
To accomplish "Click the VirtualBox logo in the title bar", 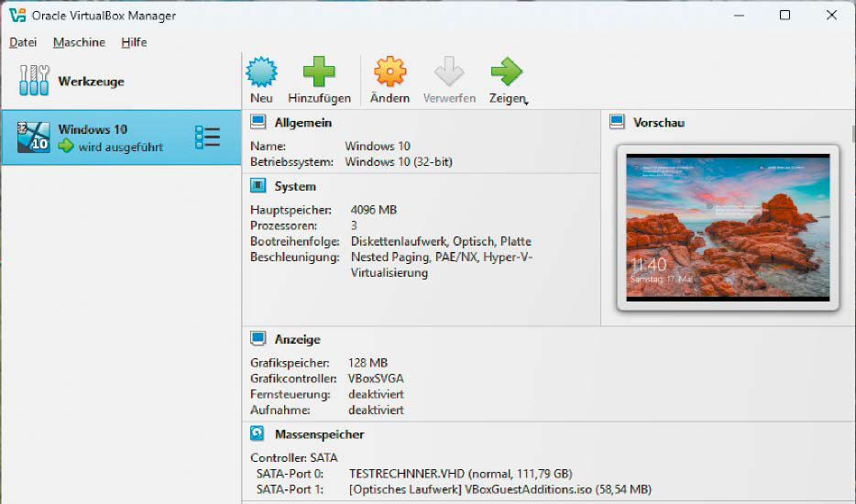I will click(x=17, y=16).
